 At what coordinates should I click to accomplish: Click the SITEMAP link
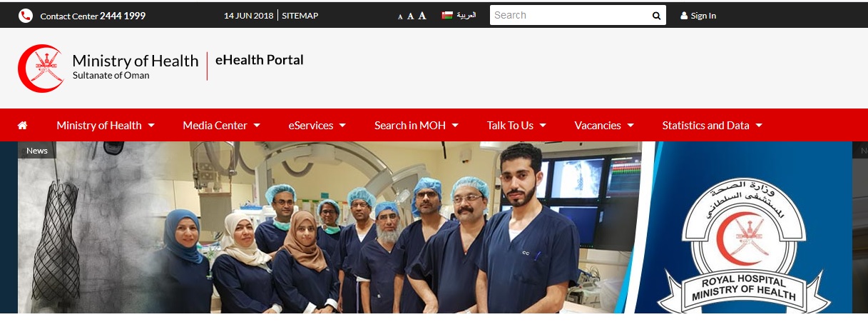pyautogui.click(x=300, y=16)
